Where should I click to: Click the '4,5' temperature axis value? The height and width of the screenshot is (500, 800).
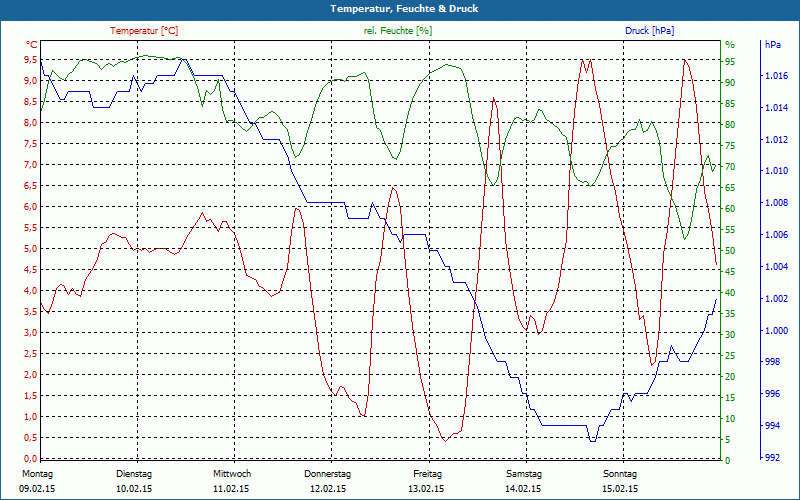tap(31, 270)
